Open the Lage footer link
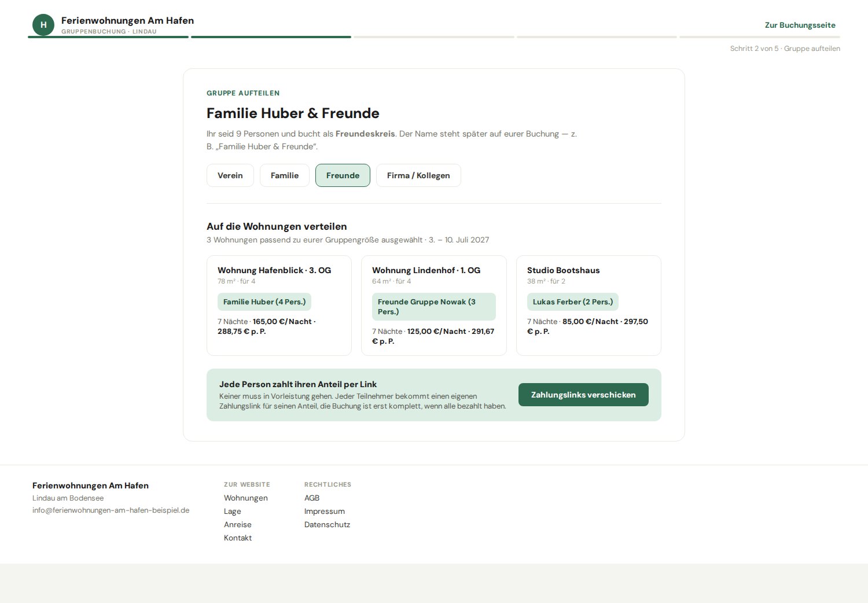The image size is (868, 603). (233, 511)
